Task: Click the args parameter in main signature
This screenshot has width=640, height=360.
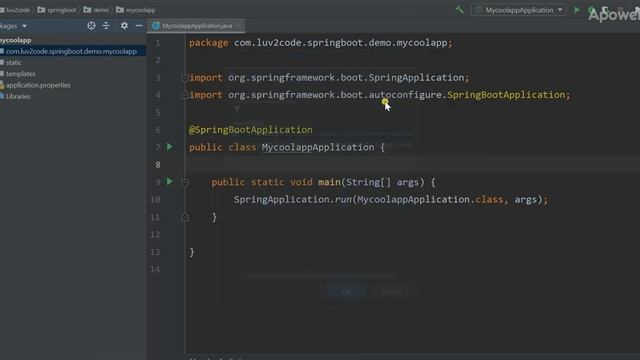Action: point(408,182)
